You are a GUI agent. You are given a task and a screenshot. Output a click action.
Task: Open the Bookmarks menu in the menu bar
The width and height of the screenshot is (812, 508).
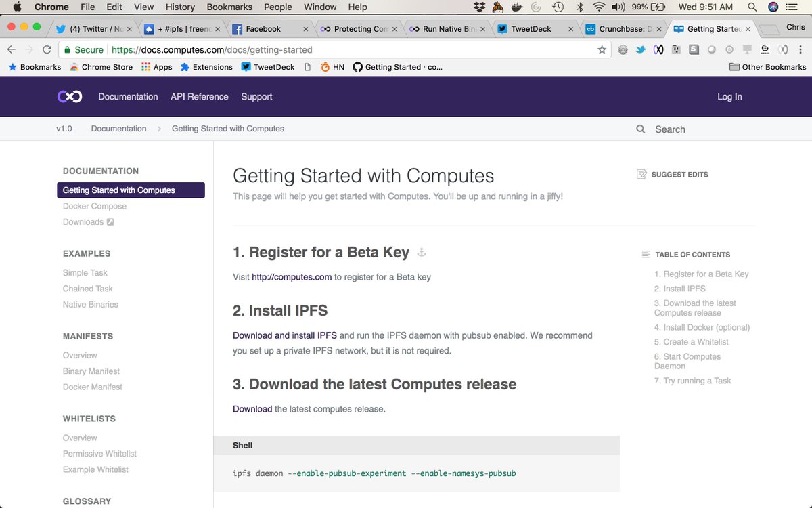(229, 7)
